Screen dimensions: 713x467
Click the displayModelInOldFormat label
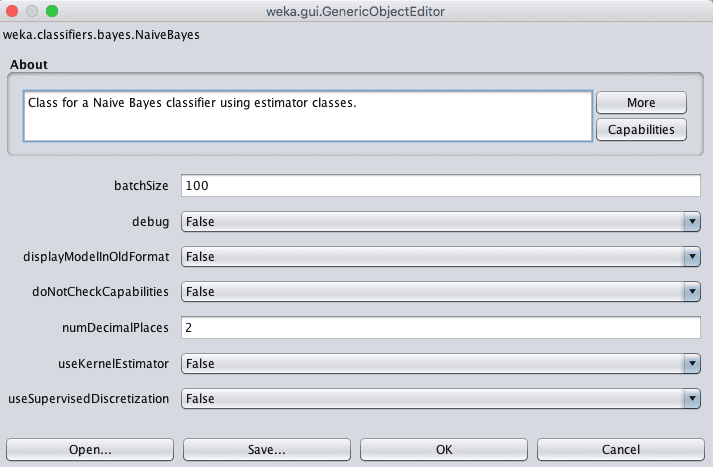pyautogui.click(x=96, y=256)
